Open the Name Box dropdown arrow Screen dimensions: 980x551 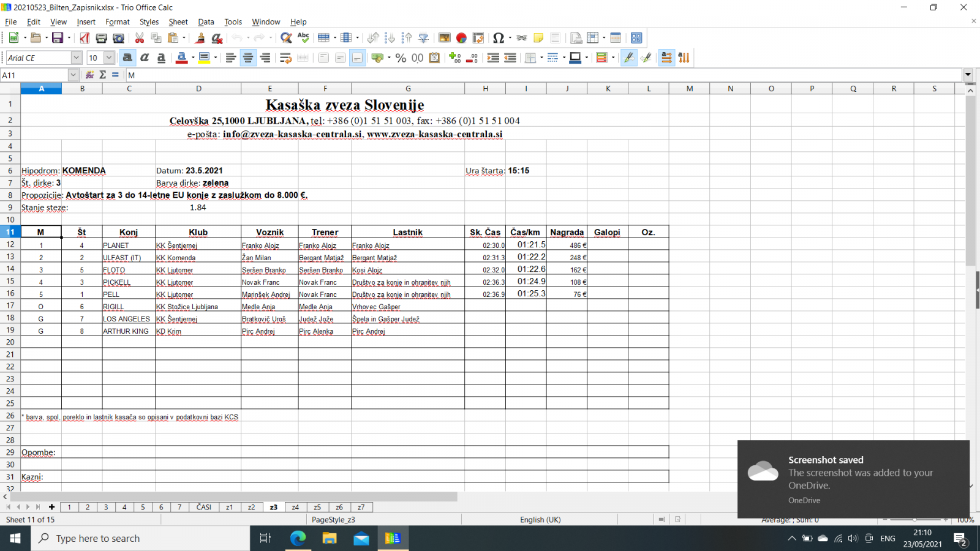click(73, 75)
